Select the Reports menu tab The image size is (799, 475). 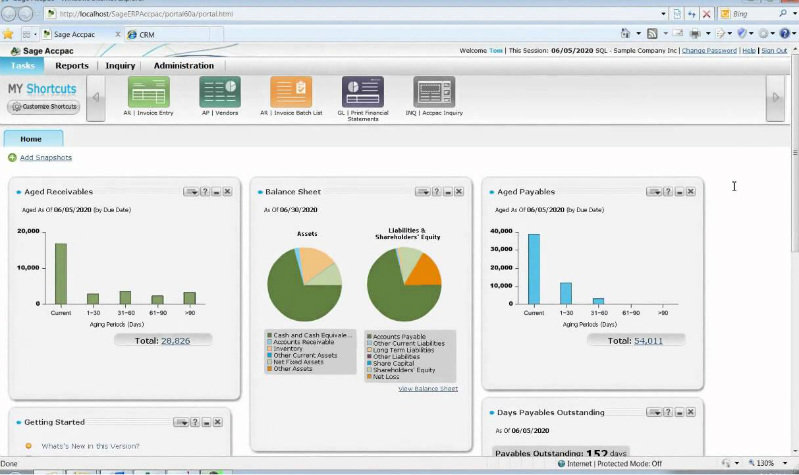[x=72, y=66]
